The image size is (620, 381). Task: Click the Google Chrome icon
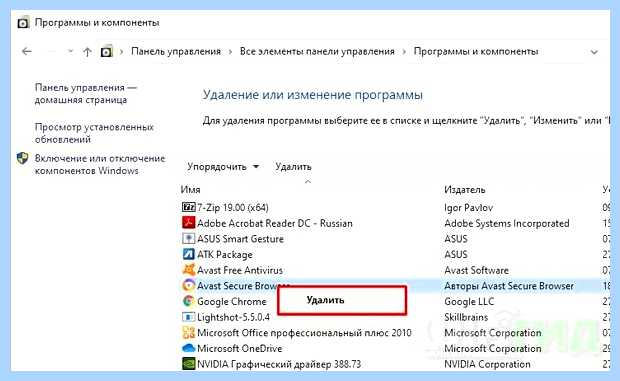click(x=189, y=301)
